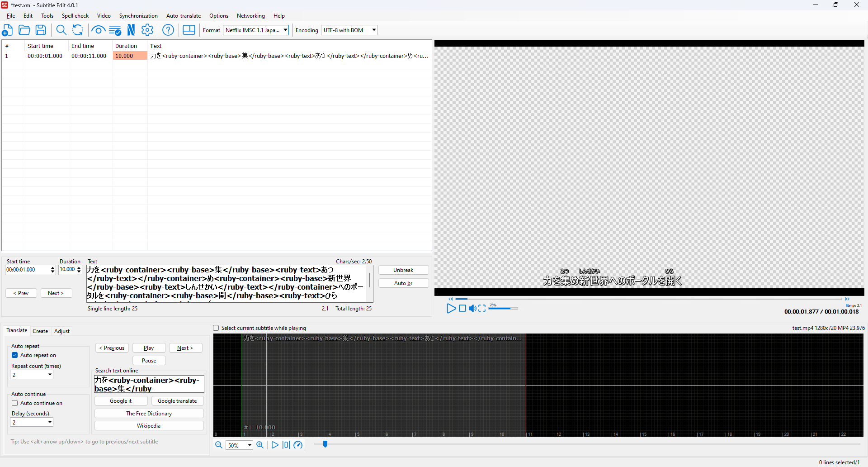The width and height of the screenshot is (868, 467).
Task: Open Settings via the gear icon
Action: click(147, 30)
